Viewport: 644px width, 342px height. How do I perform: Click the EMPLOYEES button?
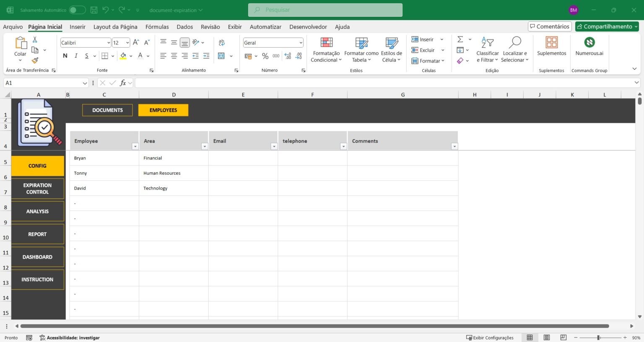[163, 110]
